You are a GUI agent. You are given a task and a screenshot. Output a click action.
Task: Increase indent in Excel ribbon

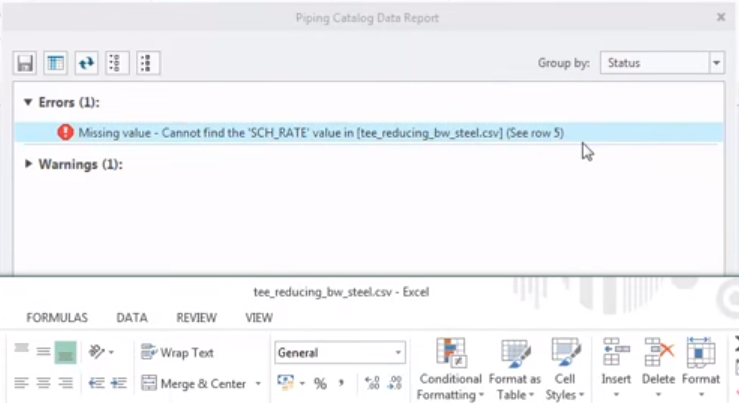point(118,383)
